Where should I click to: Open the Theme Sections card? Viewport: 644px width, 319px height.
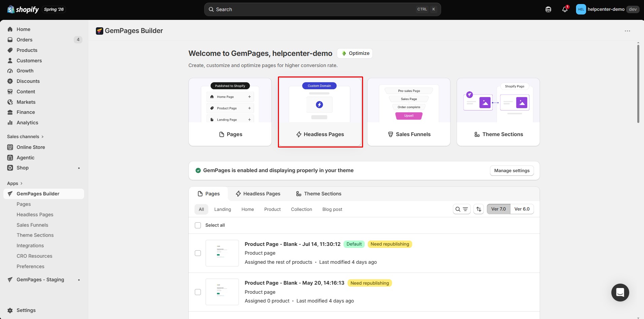click(498, 112)
